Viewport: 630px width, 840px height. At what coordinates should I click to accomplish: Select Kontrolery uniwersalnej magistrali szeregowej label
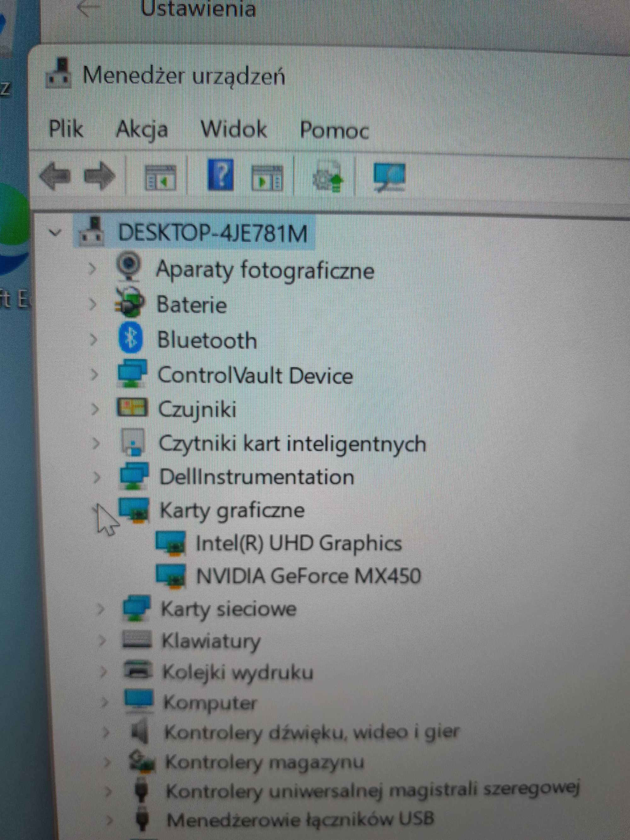373,791
